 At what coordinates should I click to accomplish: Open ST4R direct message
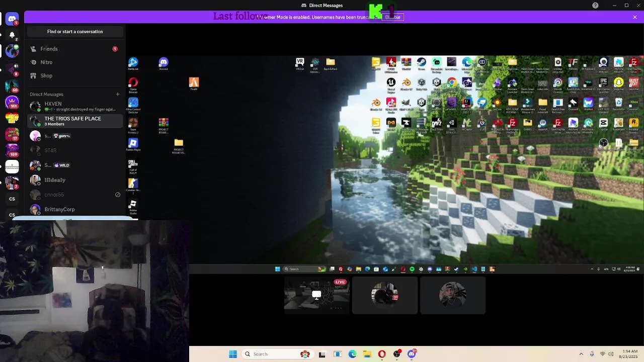[75, 150]
